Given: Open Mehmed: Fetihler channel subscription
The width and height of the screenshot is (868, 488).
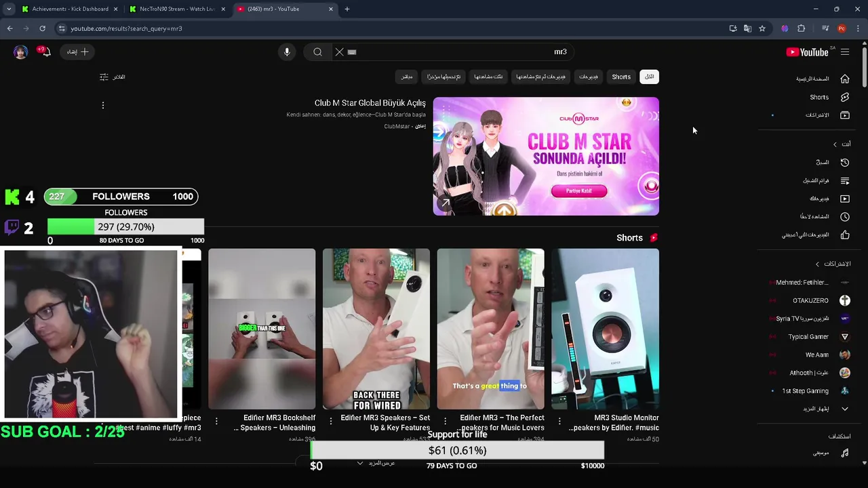Looking at the screenshot, I should pyautogui.click(x=810, y=283).
